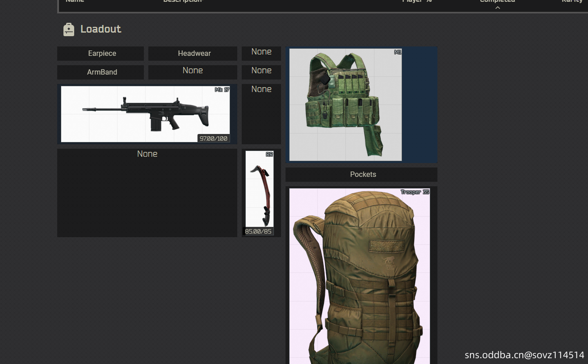
Task: Click the sns.oddba.cn watermark text
Action: pos(524,355)
